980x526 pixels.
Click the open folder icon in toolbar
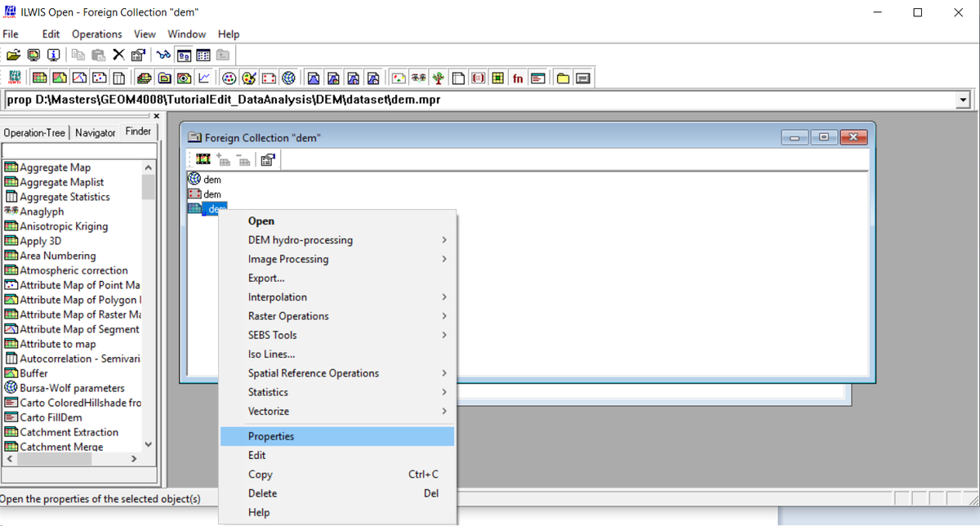coord(13,55)
